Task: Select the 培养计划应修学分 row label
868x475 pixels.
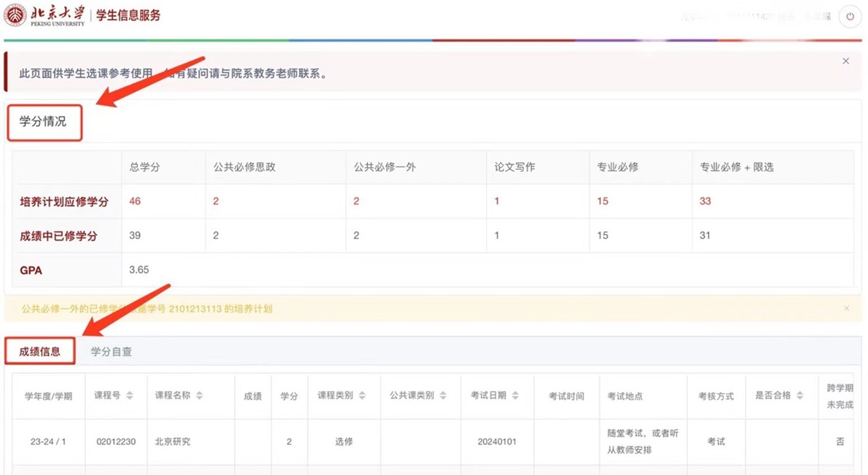Action: click(x=64, y=202)
